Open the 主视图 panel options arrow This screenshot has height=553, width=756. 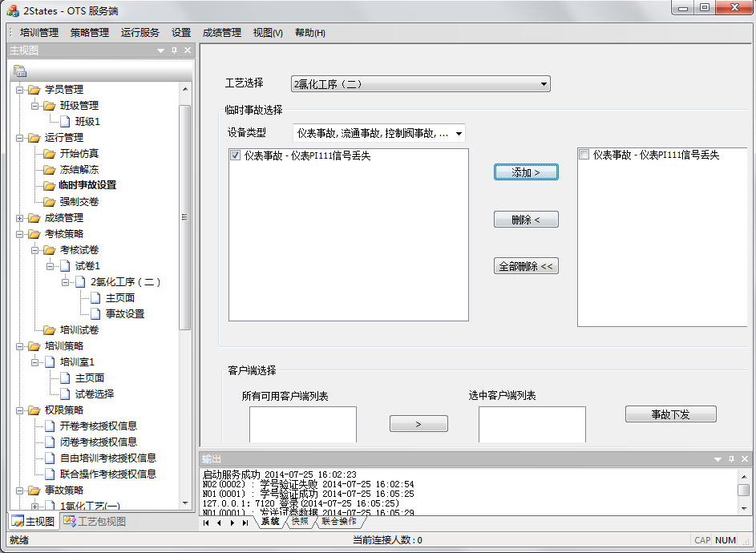(x=161, y=50)
